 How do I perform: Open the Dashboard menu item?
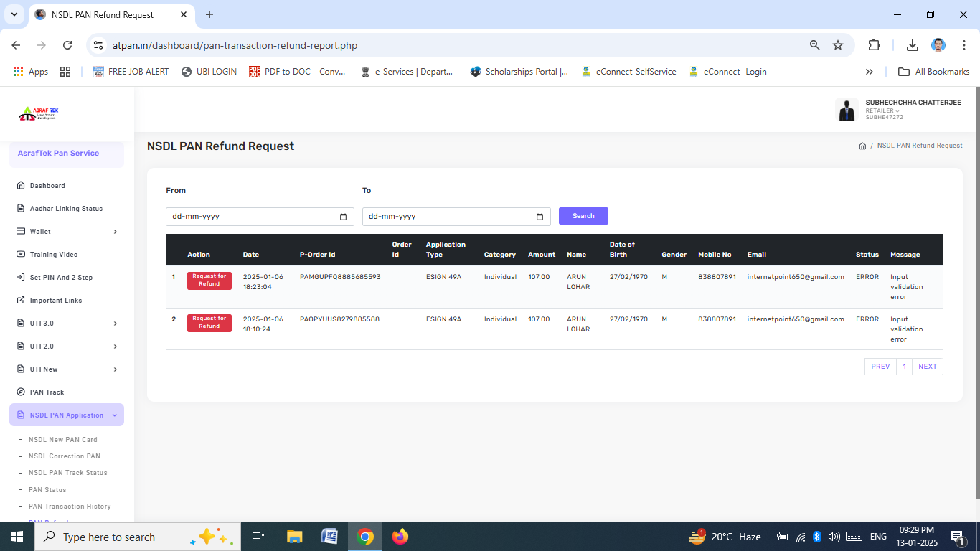tap(47, 186)
